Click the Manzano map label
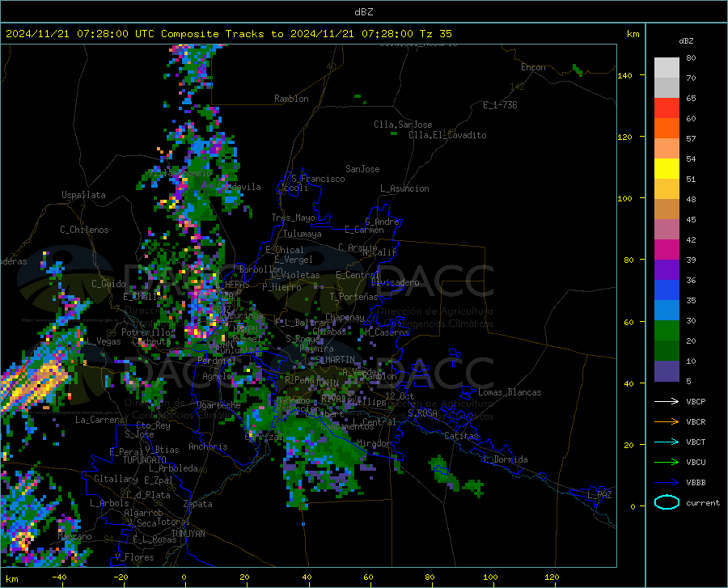This screenshot has height=588, width=728. 74,536
